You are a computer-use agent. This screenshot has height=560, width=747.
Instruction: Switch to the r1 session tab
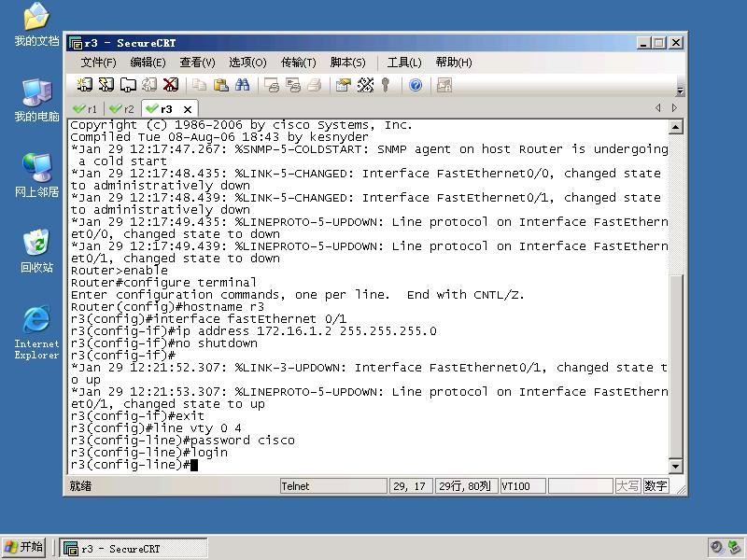click(x=85, y=109)
